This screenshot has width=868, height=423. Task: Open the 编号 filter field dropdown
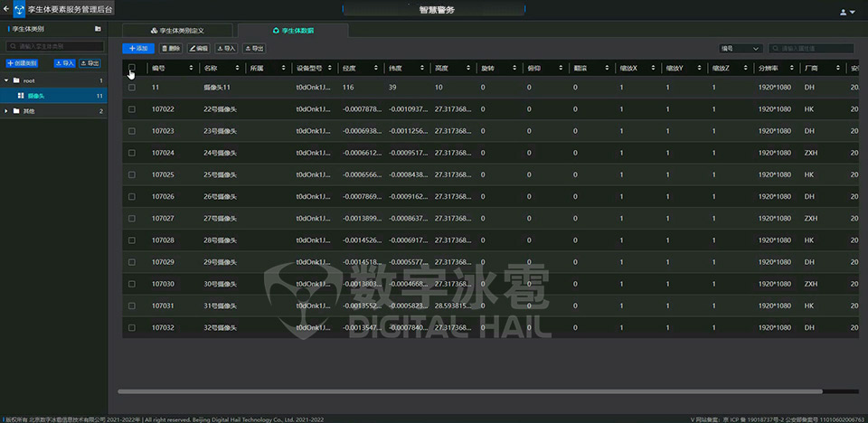(x=741, y=49)
